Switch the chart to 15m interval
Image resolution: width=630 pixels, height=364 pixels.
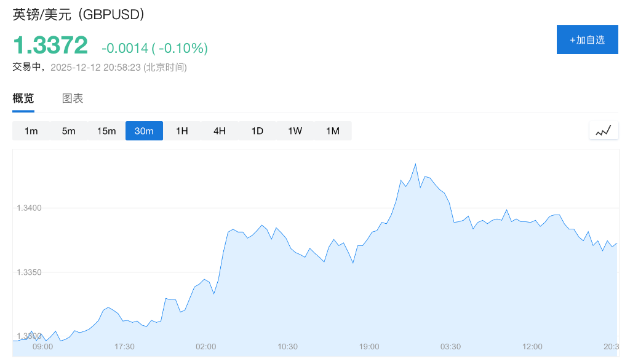[x=106, y=131]
